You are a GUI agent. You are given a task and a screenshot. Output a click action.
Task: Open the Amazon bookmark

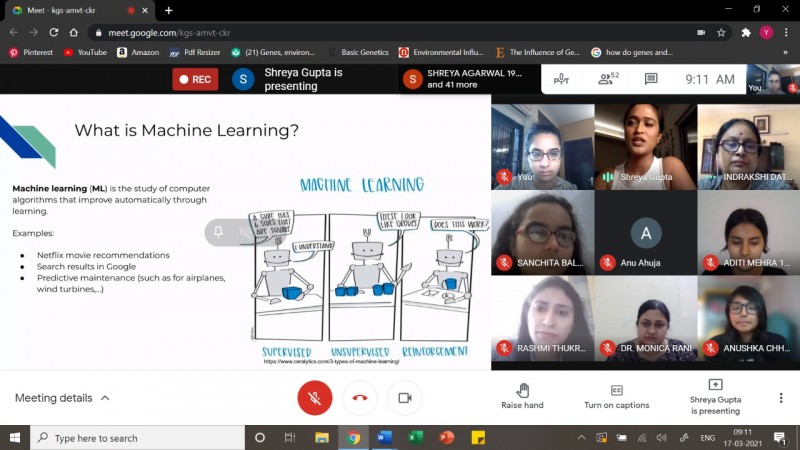tap(138, 52)
